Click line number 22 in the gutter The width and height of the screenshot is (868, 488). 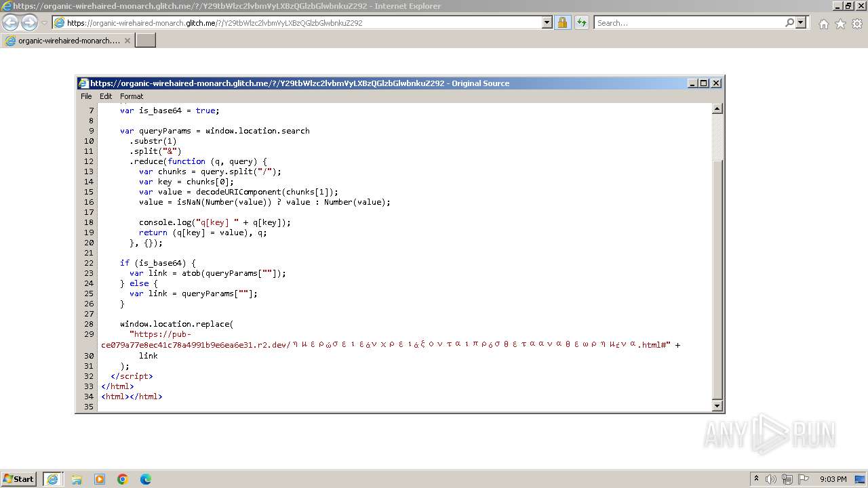pos(89,263)
